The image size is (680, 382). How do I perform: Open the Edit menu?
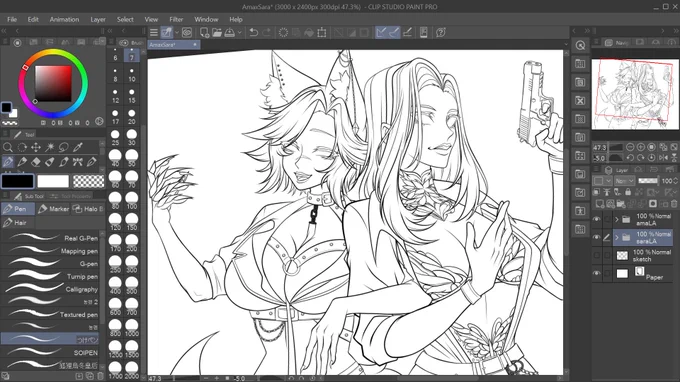[x=33, y=20]
